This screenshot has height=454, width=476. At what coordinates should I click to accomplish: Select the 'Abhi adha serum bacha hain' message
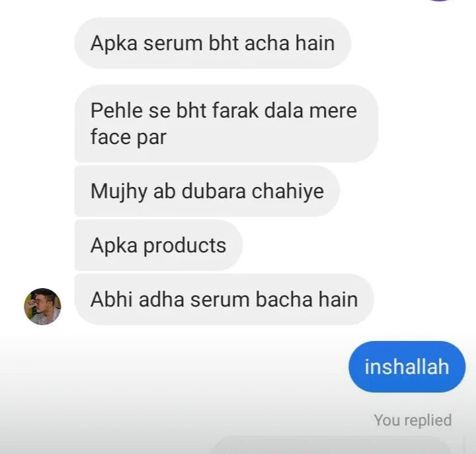point(224,299)
